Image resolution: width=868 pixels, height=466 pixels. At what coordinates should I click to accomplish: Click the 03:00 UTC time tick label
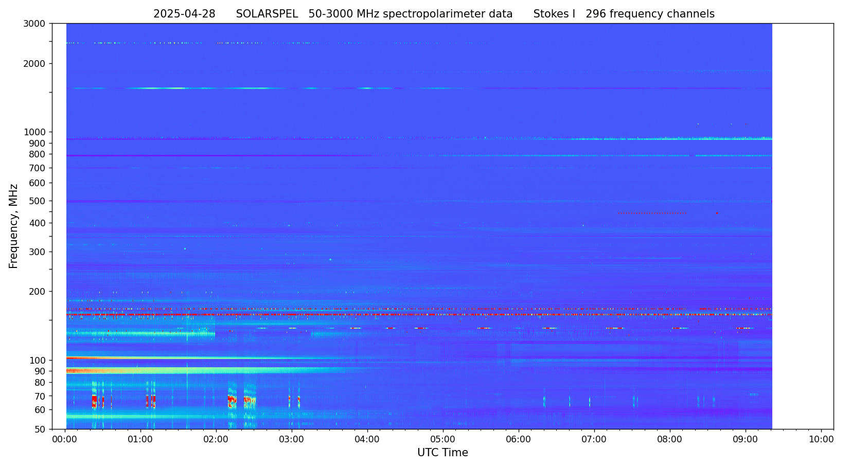pos(291,440)
